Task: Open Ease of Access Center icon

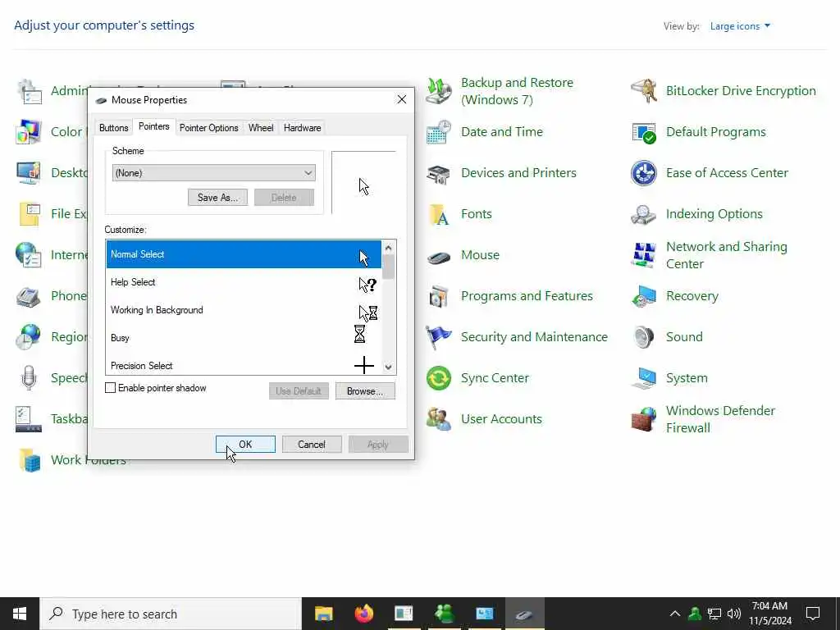Action: [643, 173]
